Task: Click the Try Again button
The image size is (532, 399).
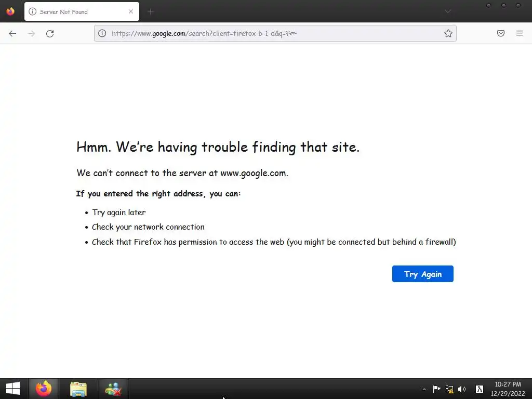Action: point(423,274)
